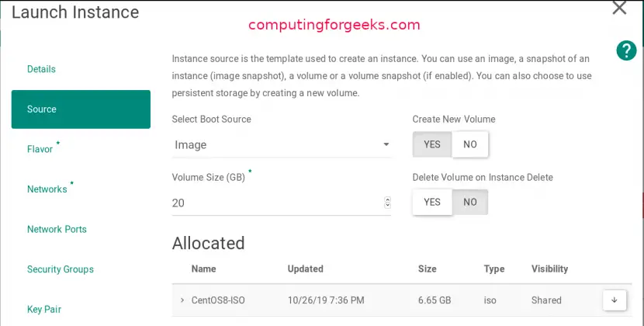The height and width of the screenshot is (326, 644).
Task: Set Create New Volume to YES
Action: (x=432, y=144)
